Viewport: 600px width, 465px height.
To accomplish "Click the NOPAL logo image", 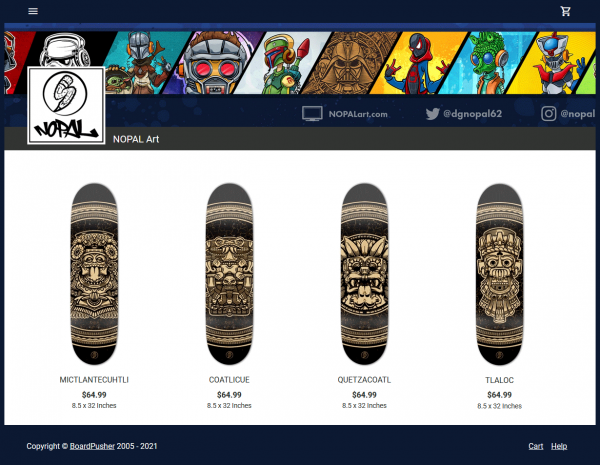I will click(x=66, y=105).
